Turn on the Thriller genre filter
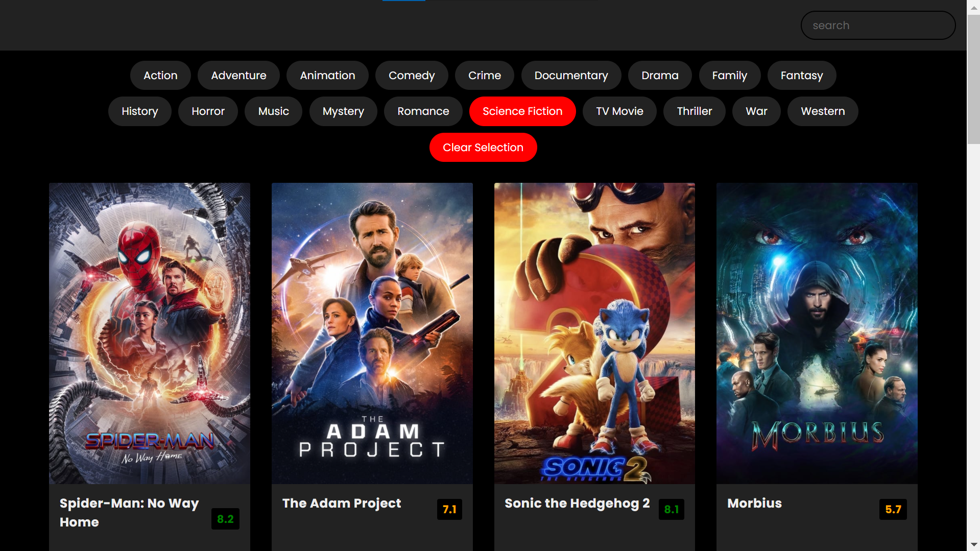This screenshot has height=551, width=980. [x=694, y=111]
